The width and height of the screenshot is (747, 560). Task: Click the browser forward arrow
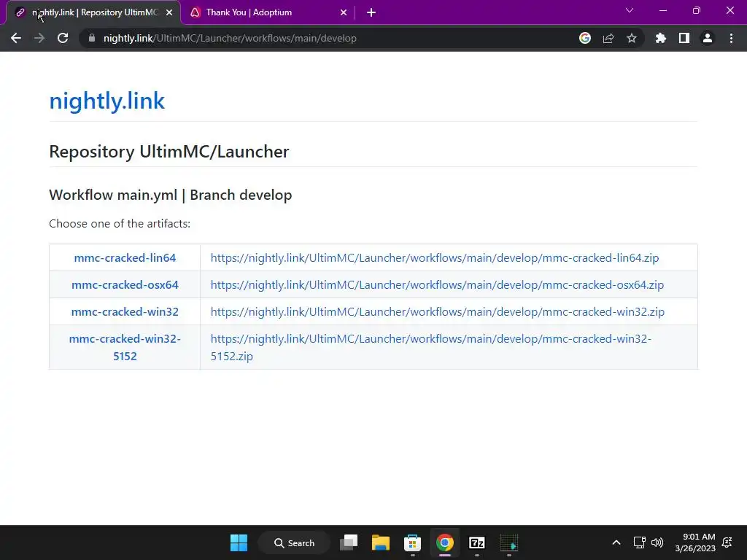[39, 38]
